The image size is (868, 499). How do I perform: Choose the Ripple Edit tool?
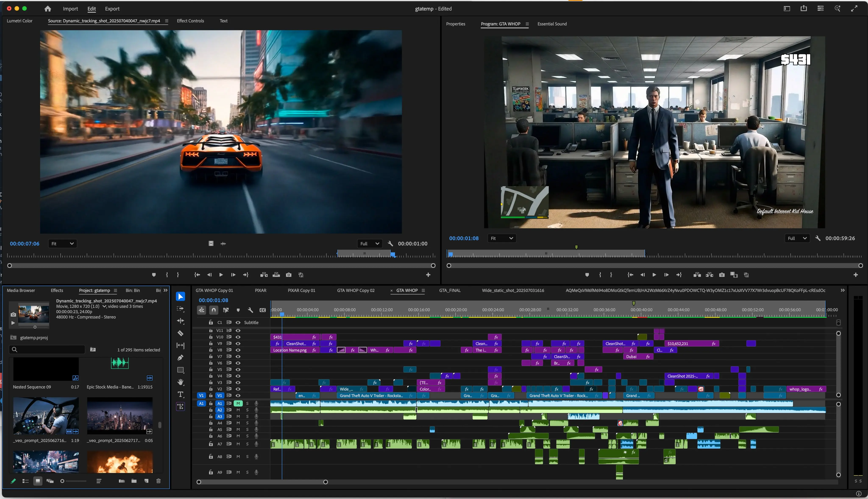180,321
